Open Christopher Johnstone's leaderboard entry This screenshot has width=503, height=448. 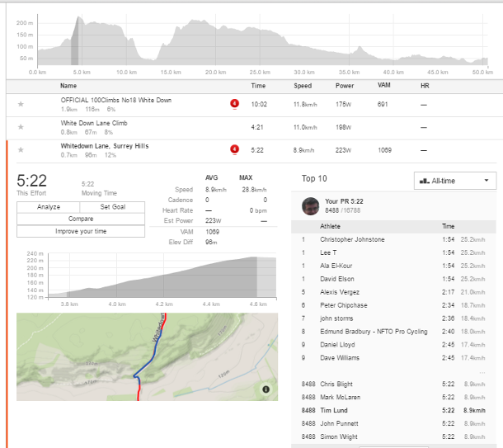tap(352, 239)
